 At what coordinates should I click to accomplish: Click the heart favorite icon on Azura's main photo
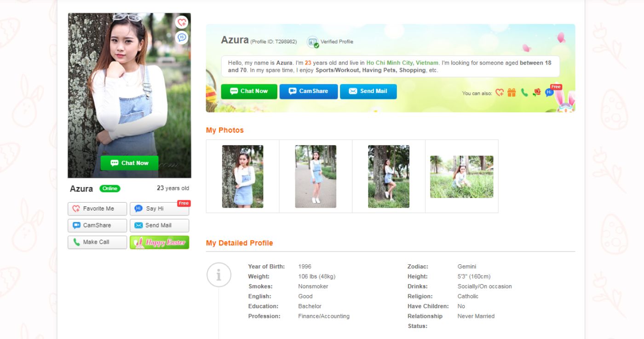tap(182, 22)
